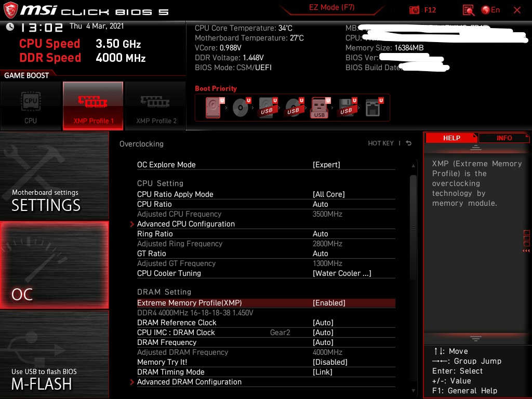Select the USB key boot priority device

320,108
